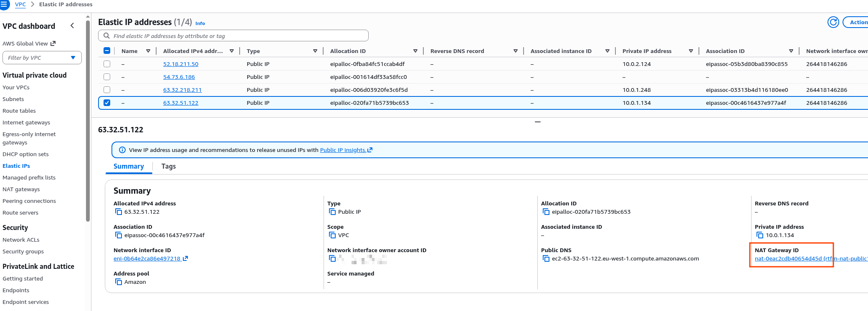Copy the Allocated IPv4 address 63.32.51.122
868x311 pixels.
119,212
